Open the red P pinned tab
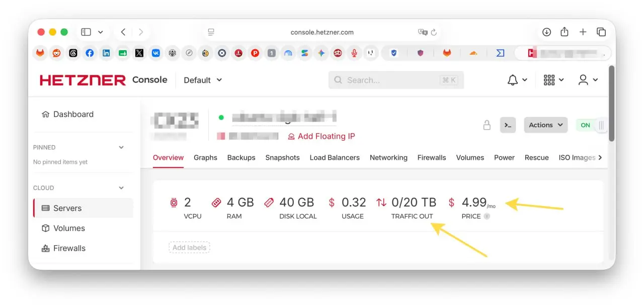The height and width of the screenshot is (307, 644). (x=255, y=53)
